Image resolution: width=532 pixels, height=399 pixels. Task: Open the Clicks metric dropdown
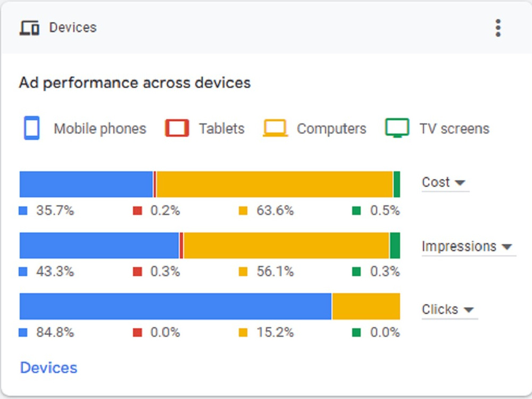click(450, 310)
